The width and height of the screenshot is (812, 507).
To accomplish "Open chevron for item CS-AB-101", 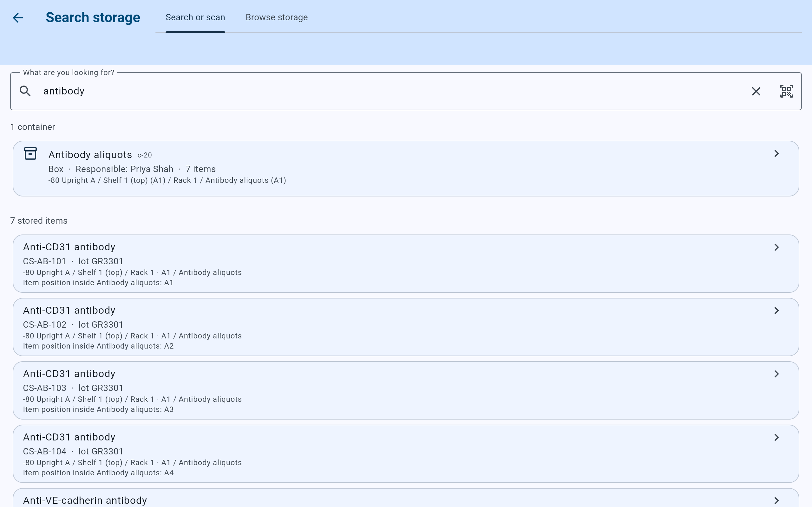I will point(776,247).
